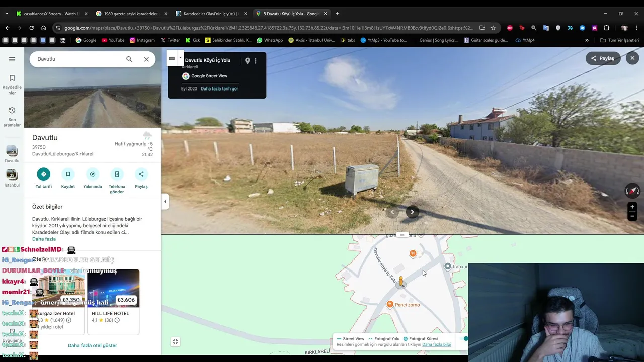Toggle the Street View layer switch
Screen dimensions: 644x362
[x=465, y=339]
